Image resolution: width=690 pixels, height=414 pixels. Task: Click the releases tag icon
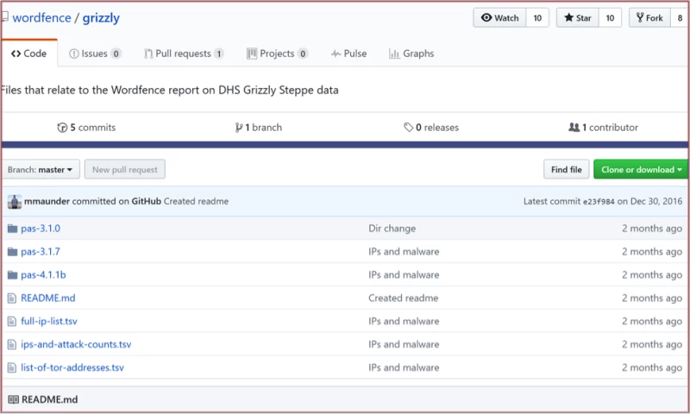pos(408,128)
